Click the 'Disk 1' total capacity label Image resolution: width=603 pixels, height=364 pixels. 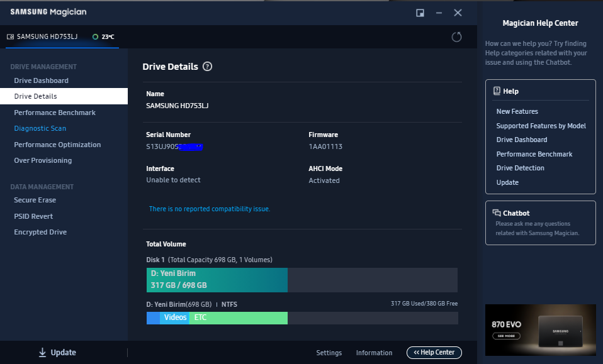(209, 260)
